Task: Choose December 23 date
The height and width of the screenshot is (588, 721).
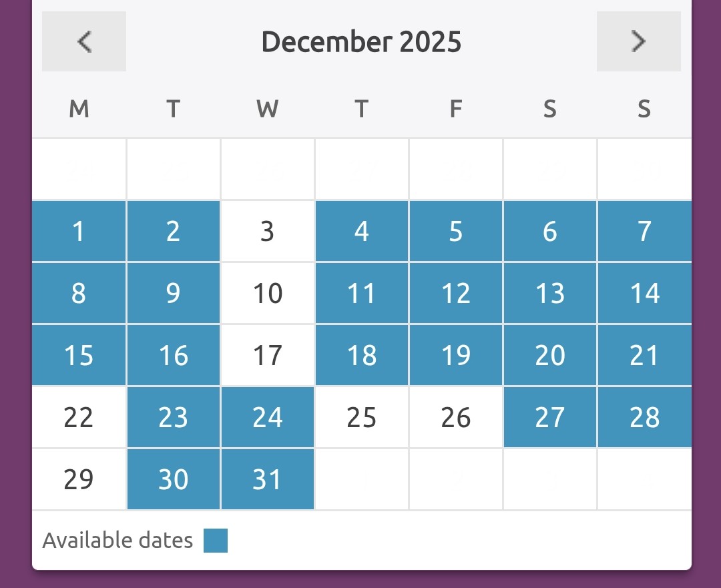Action: tap(173, 417)
